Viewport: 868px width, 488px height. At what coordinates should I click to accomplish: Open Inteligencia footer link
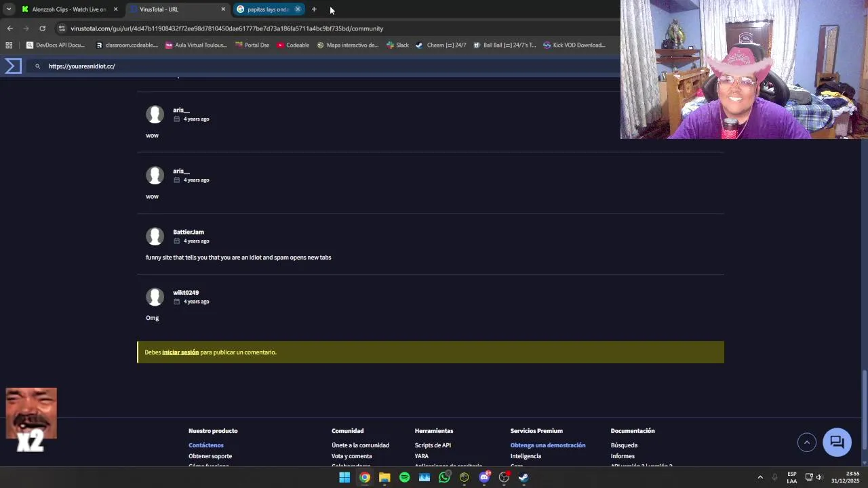pos(526,456)
